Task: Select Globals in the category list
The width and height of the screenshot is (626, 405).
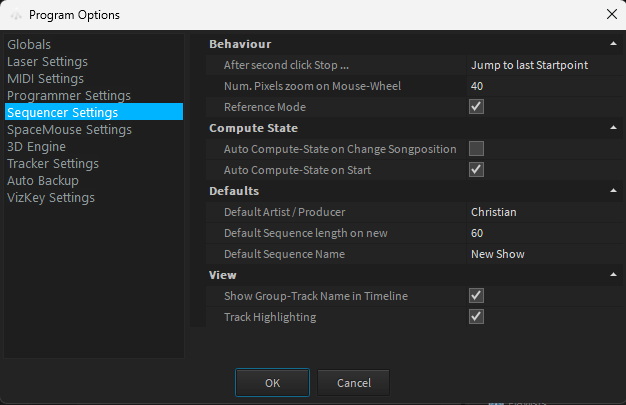Action: click(x=29, y=45)
